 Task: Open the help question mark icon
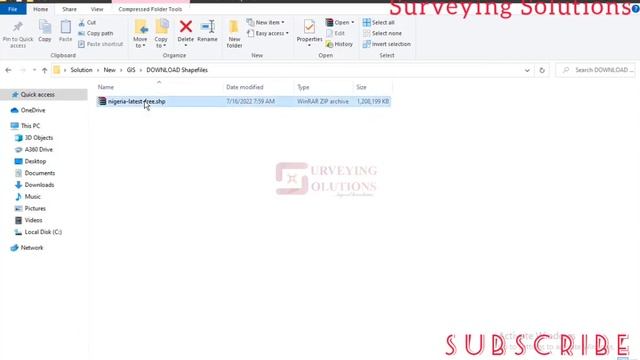tap(635, 9)
